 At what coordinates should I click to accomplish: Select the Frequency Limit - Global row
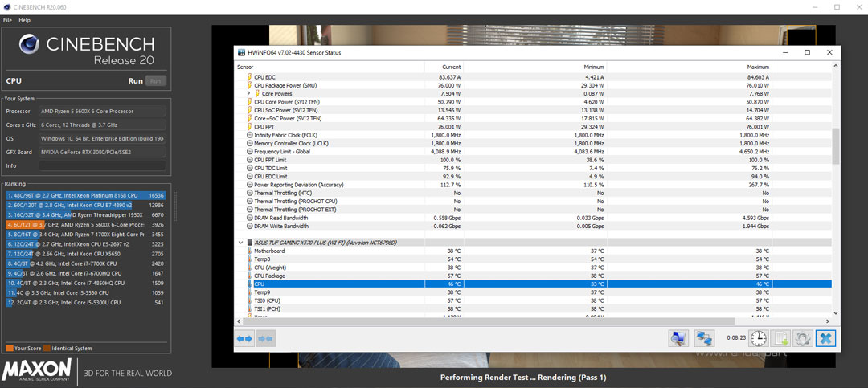point(534,152)
